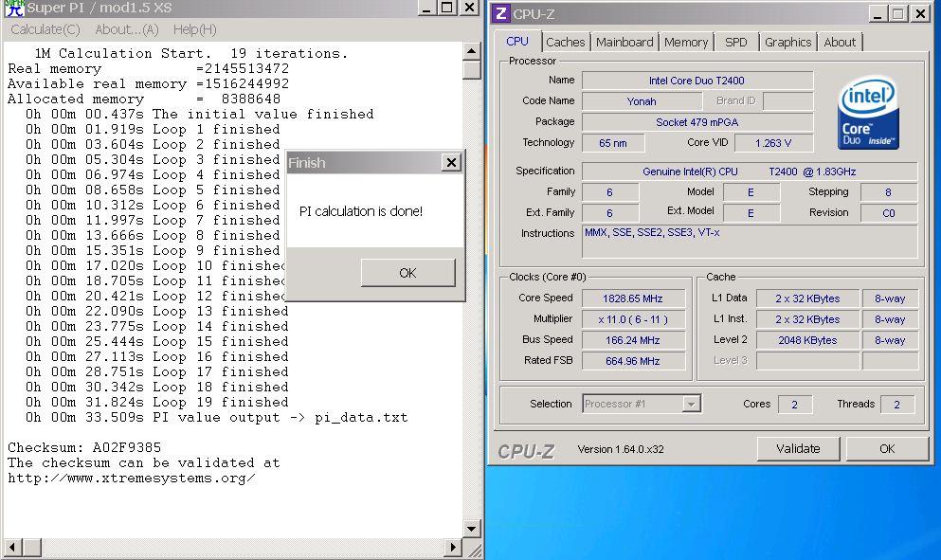Click the Level 2 value '2048 KBytes'

coord(807,340)
